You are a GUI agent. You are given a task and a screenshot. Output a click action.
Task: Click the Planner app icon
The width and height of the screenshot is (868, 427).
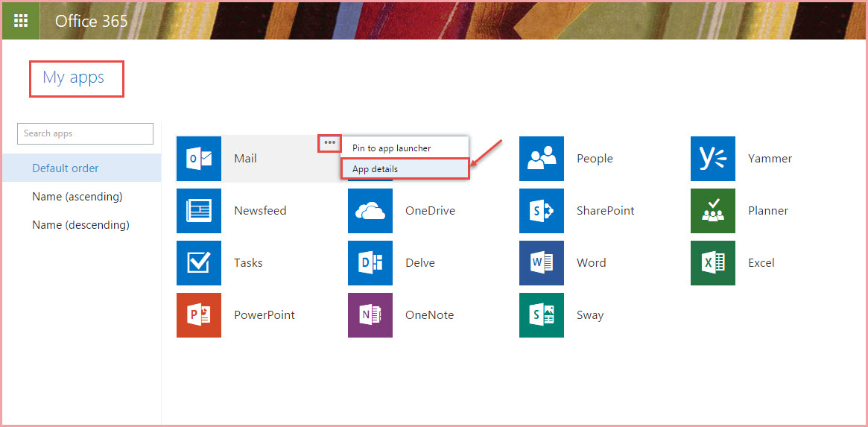point(713,210)
